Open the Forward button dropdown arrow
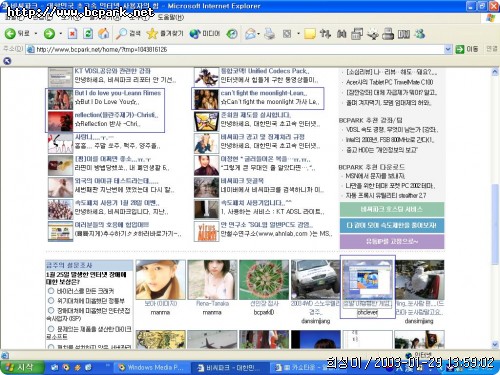Viewport: 500px width, 375px height. point(60,33)
